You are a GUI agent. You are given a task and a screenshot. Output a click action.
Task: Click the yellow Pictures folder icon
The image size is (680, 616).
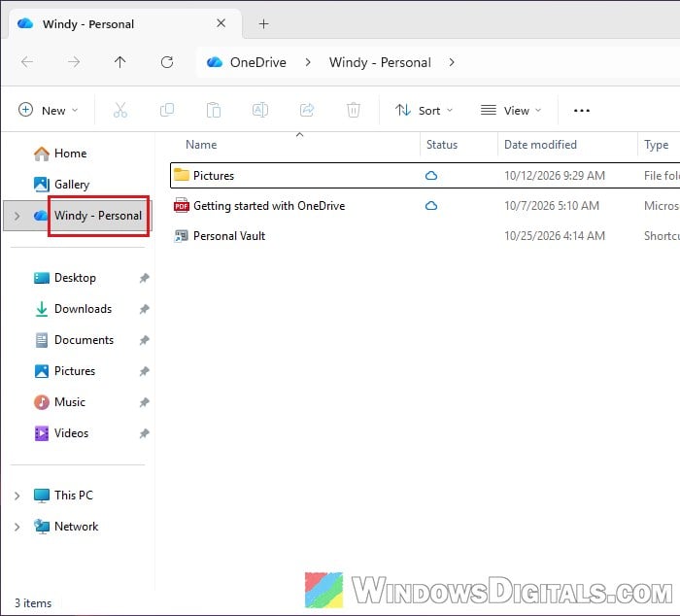182,175
